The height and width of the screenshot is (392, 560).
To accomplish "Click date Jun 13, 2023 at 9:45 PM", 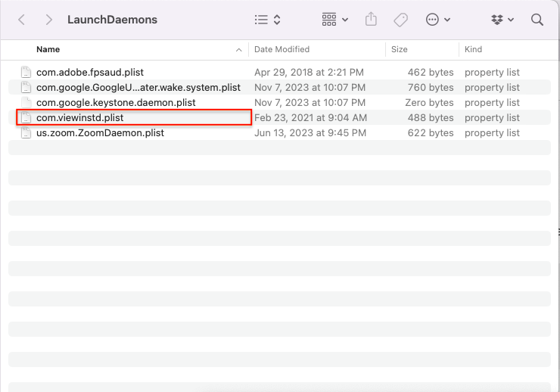I will (x=310, y=132).
